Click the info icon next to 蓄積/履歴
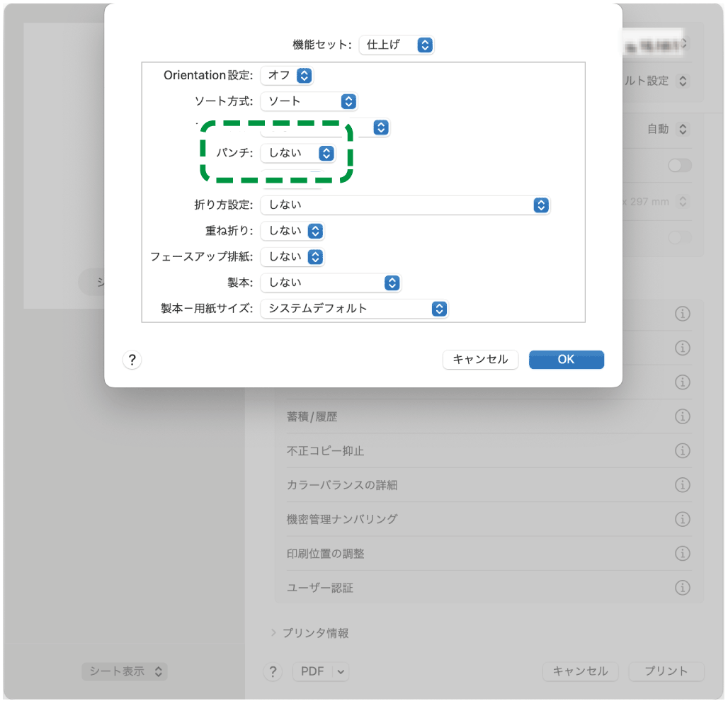 pyautogui.click(x=682, y=416)
